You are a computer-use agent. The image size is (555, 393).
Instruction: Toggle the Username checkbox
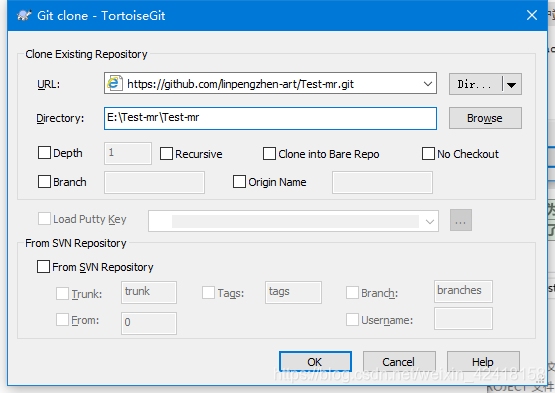[x=352, y=320]
